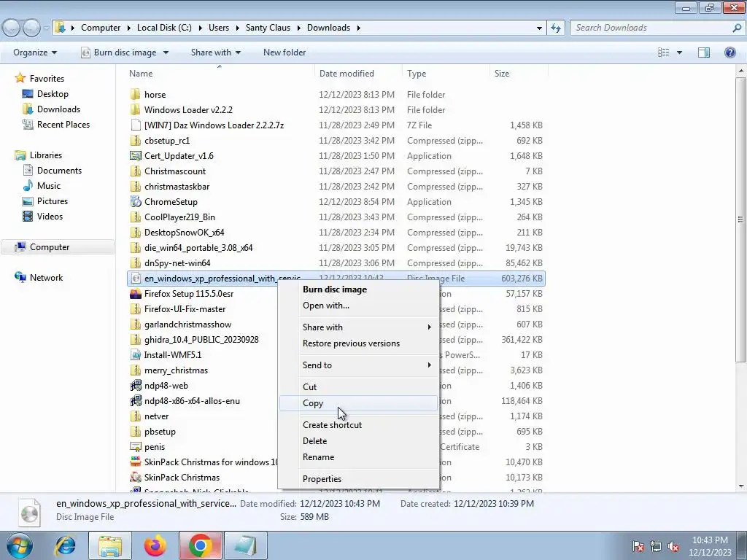
Task: Expand the Send to submenu
Action: click(430, 365)
